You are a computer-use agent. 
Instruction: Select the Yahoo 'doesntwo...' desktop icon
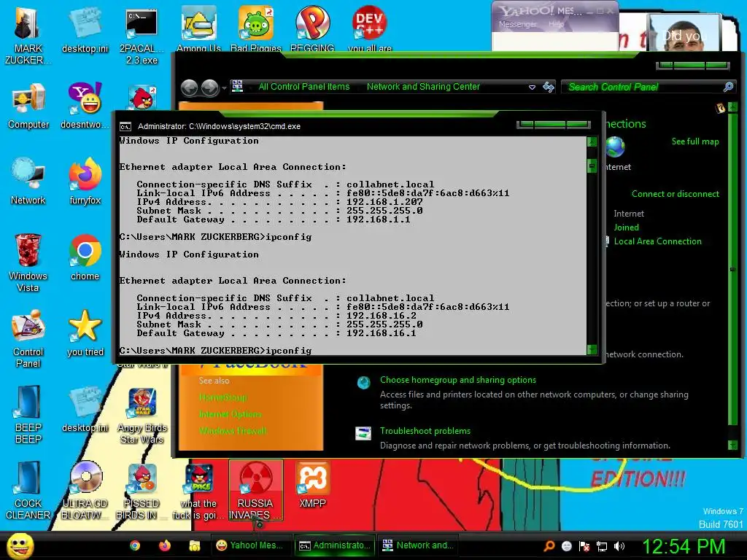[85, 106]
